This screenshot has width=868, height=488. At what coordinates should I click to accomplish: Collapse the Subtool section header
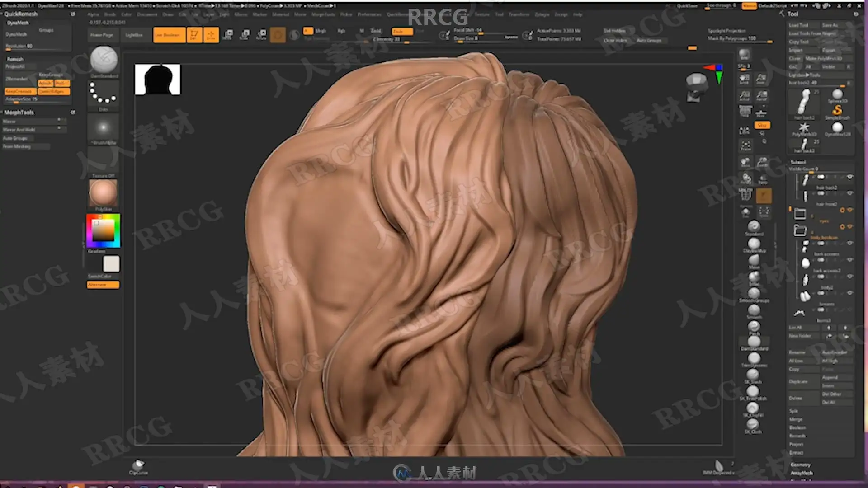point(798,162)
